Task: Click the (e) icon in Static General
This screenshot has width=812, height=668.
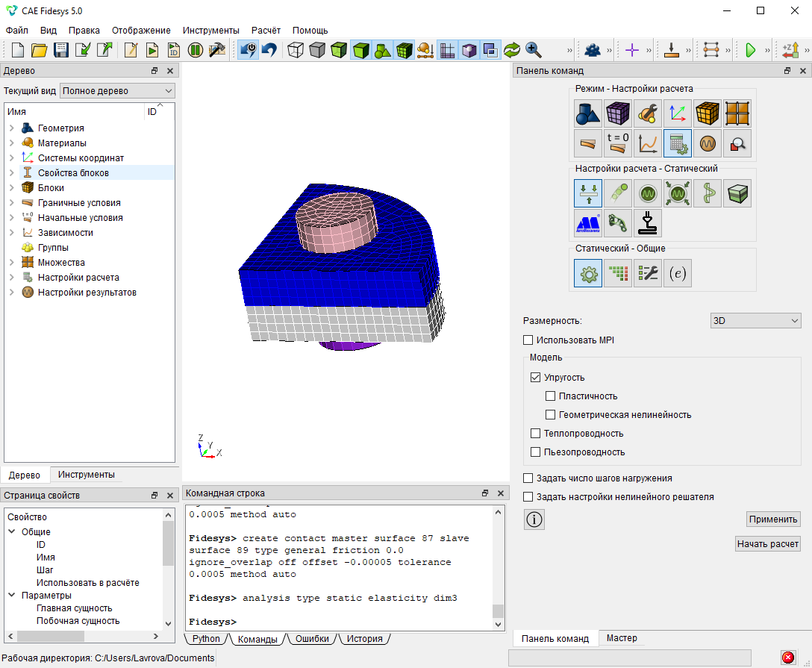Action: 678,273
